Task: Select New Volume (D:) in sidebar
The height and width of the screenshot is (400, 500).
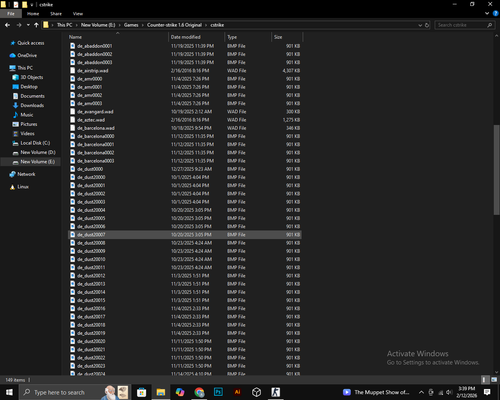Action: point(38,152)
